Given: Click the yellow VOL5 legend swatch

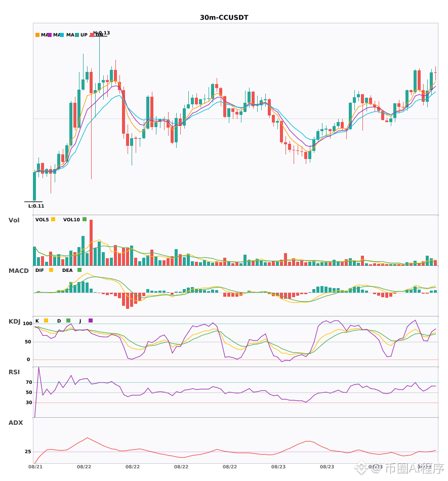Looking at the screenshot, I should (53, 219).
